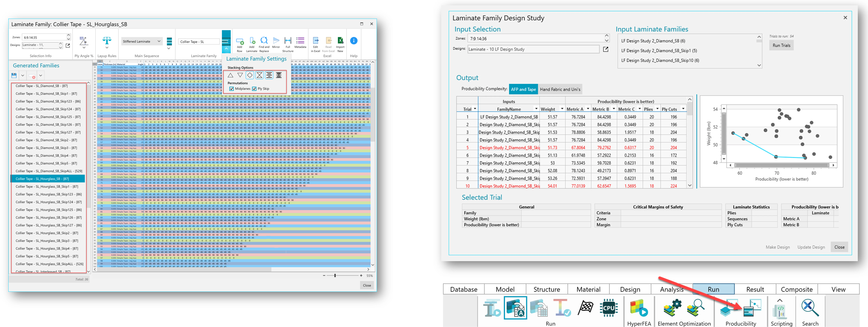Open the Stiffened Laminate dropdown
The height and width of the screenshot is (327, 868).
point(141,42)
